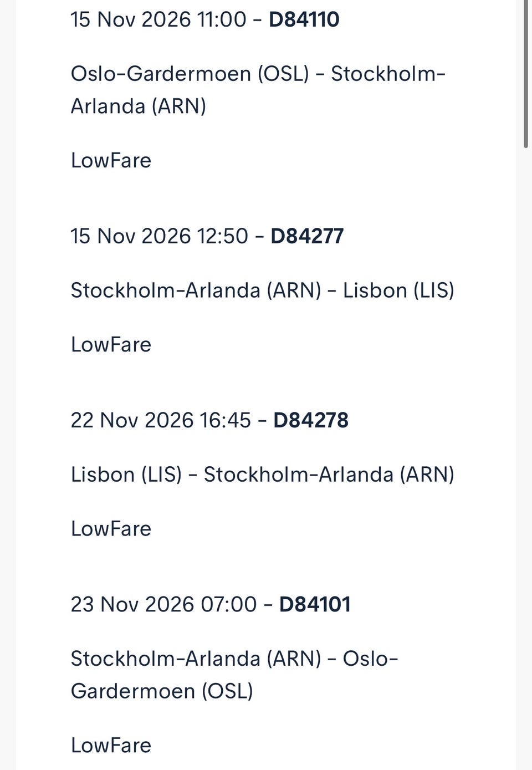The width and height of the screenshot is (532, 770).
Task: Click the Stockholm-Arlanda (ARN) to Oslo-Gardermoen route text
Action: (234, 675)
